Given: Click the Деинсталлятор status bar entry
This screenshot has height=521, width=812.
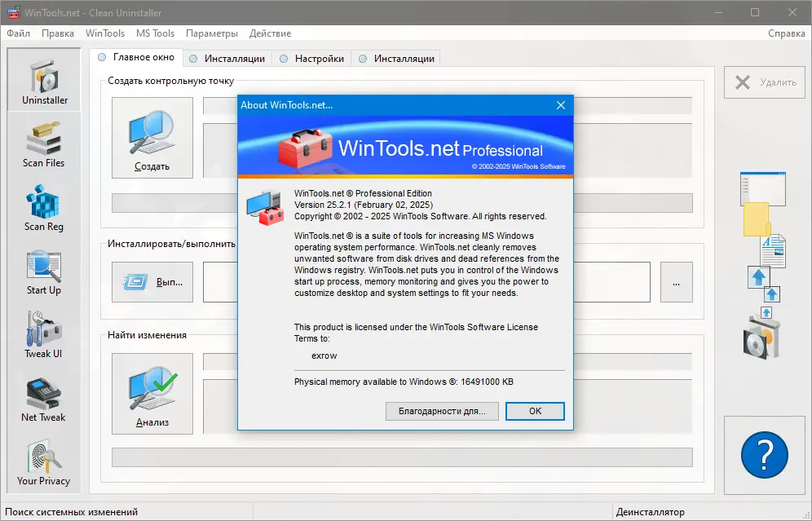Looking at the screenshot, I should click(651, 512).
